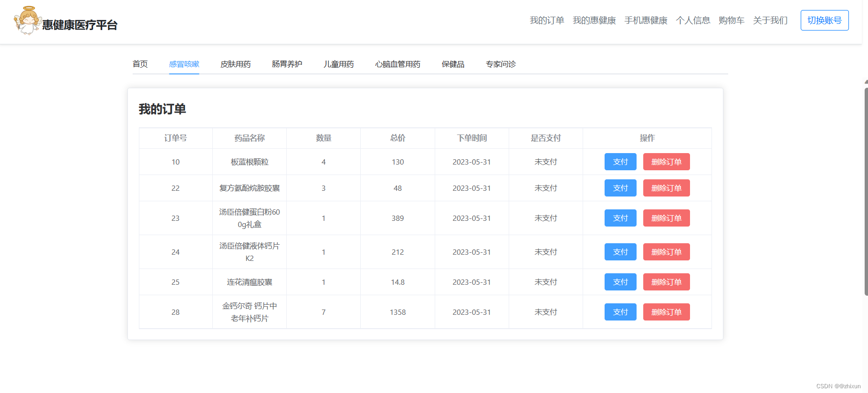868x393 pixels.
Task: Pay for order 10 板蓝根颗粒
Action: [620, 162]
